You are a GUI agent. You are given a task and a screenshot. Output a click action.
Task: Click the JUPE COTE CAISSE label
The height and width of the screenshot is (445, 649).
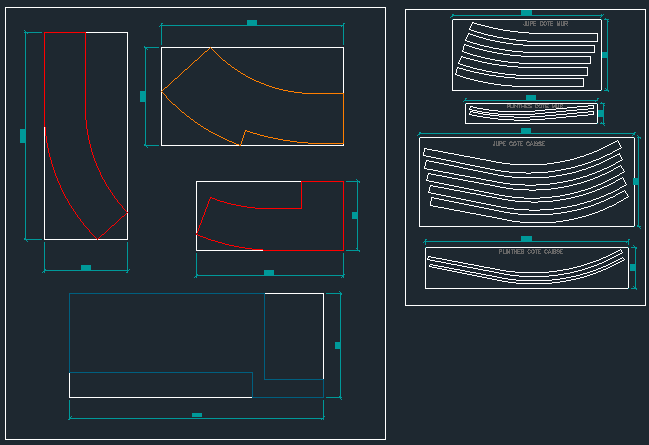518,144
